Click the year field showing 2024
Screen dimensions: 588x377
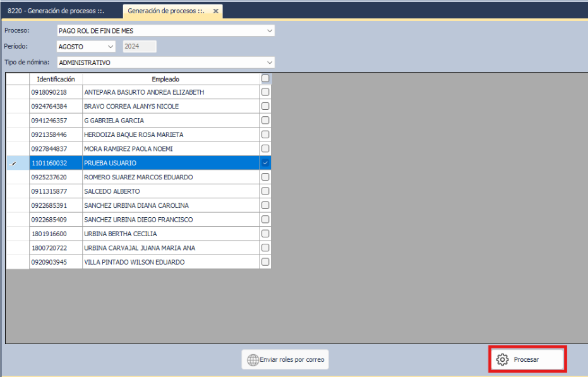(139, 47)
